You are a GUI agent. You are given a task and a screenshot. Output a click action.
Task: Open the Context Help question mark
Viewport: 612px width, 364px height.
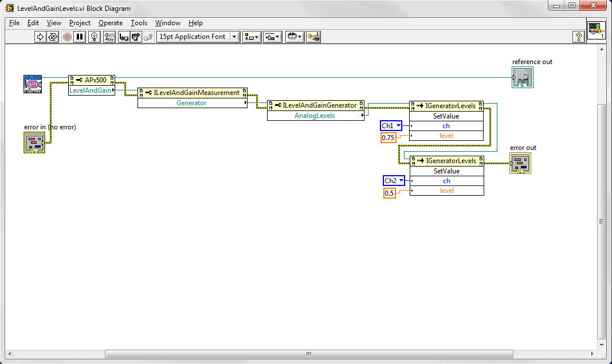point(579,37)
